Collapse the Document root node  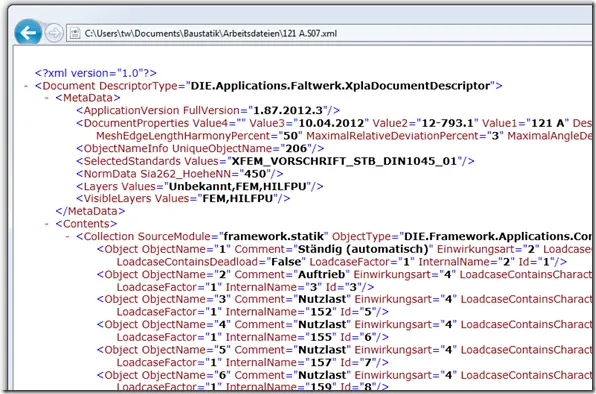[26, 86]
